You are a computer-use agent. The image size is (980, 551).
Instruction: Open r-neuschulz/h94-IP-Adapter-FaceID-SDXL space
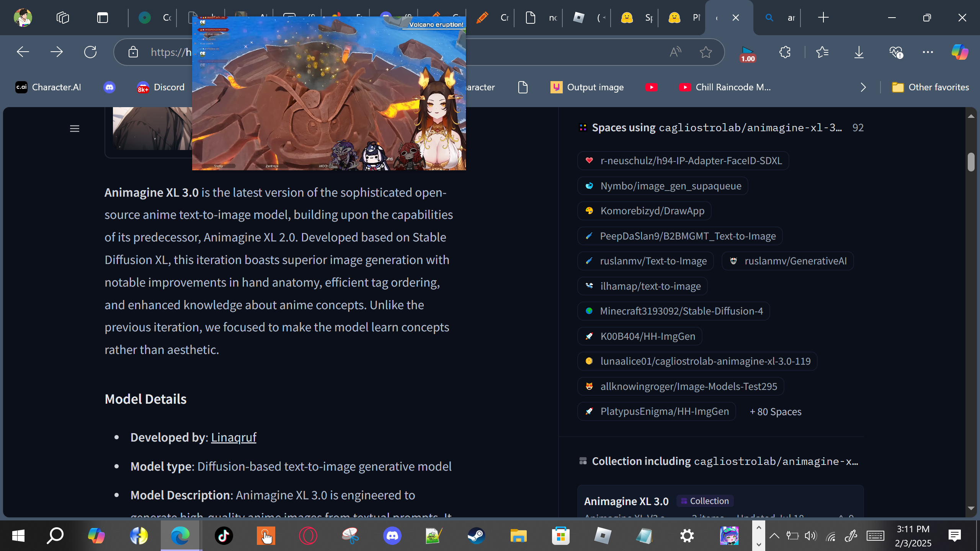click(x=683, y=161)
